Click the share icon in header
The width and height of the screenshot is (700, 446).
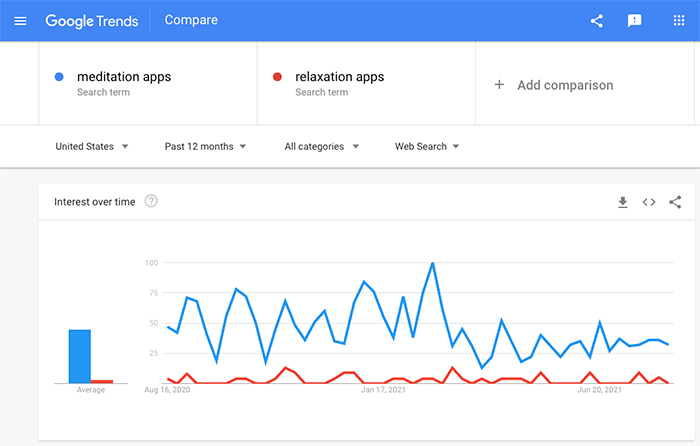pyautogui.click(x=597, y=20)
